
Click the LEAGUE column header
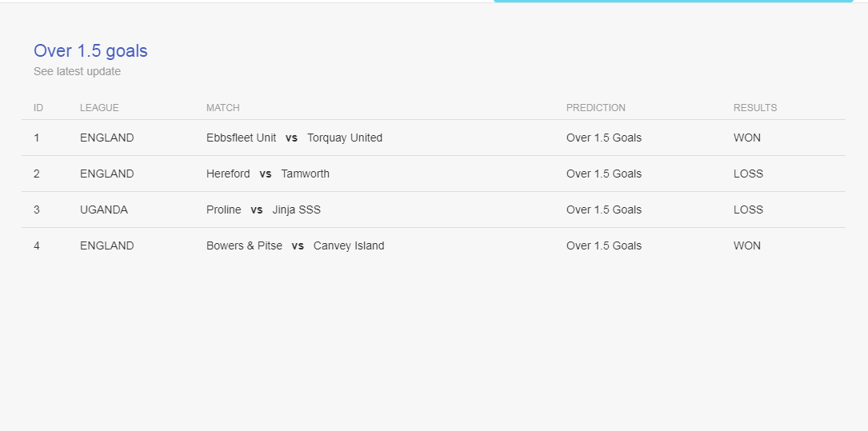(x=99, y=108)
